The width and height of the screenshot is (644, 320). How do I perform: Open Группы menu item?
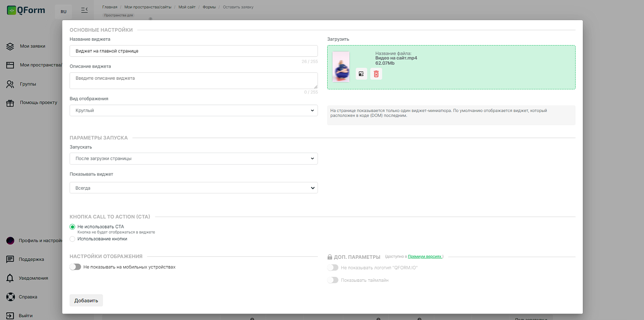(28, 84)
